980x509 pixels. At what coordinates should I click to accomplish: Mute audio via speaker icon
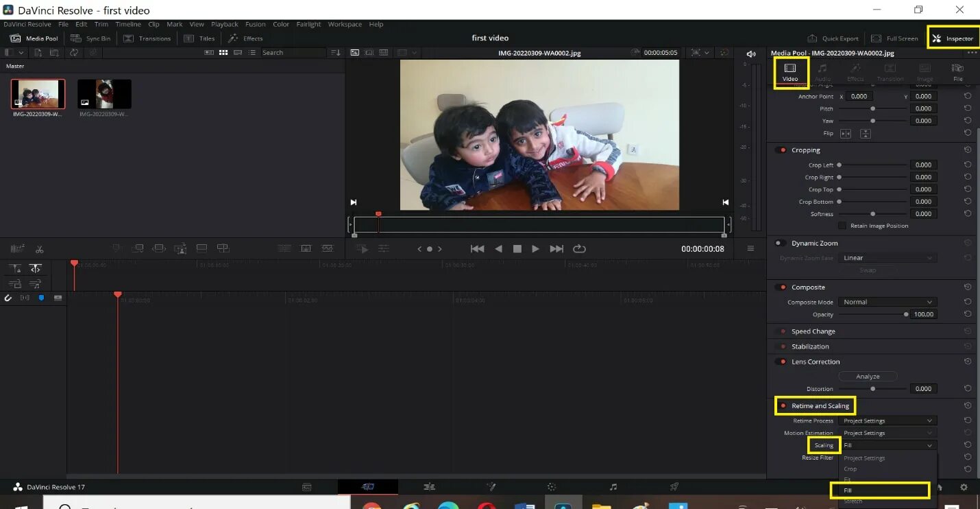pos(751,54)
